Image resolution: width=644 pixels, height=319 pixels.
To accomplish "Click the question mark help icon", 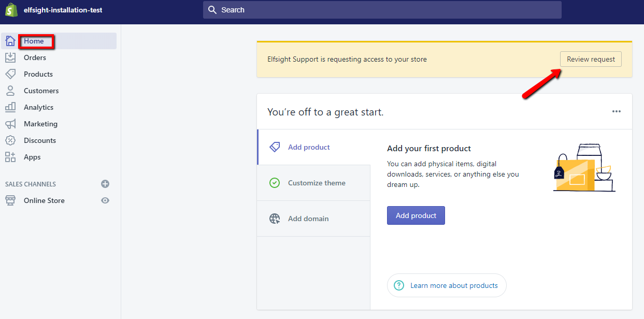I will pyautogui.click(x=398, y=285).
